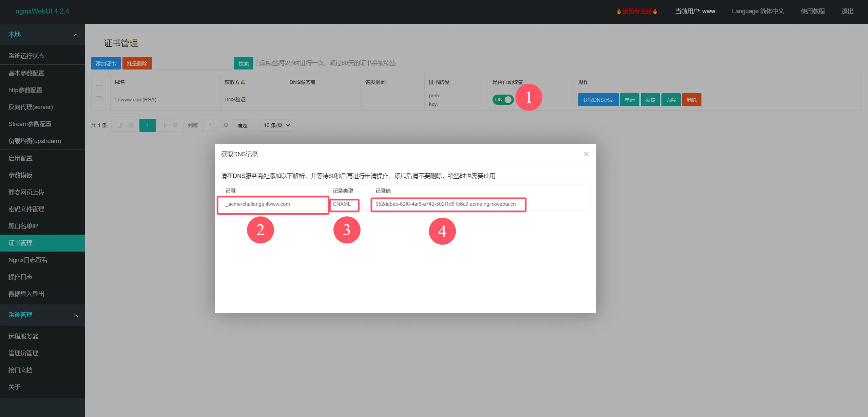Collapse the 本地 sidebar section

tap(76, 35)
